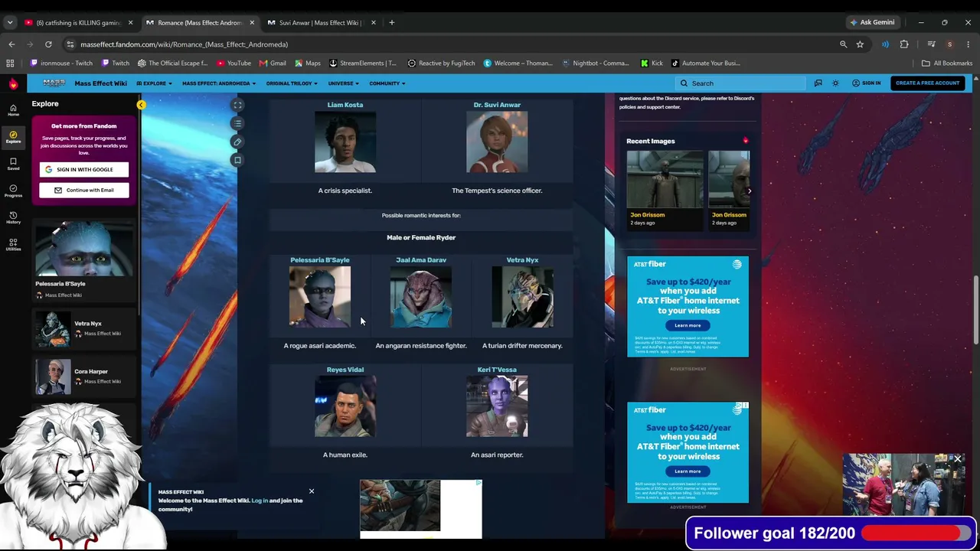Switch to the Suvi Anwar wiki tab
Viewport: 980px width, 551px height.
click(x=320, y=22)
